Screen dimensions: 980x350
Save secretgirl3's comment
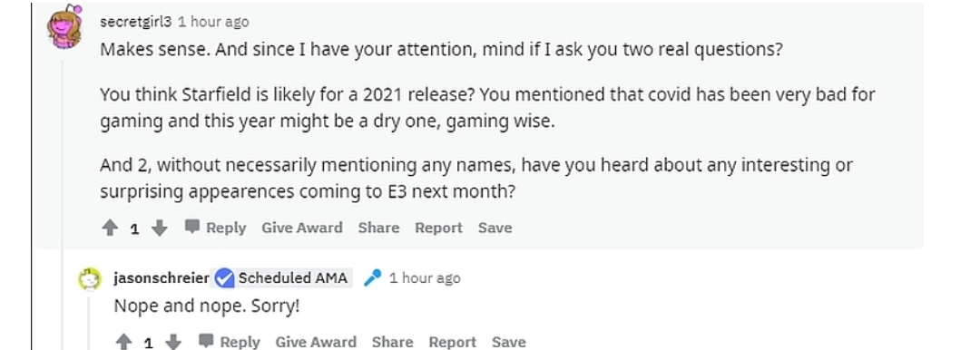(x=495, y=228)
